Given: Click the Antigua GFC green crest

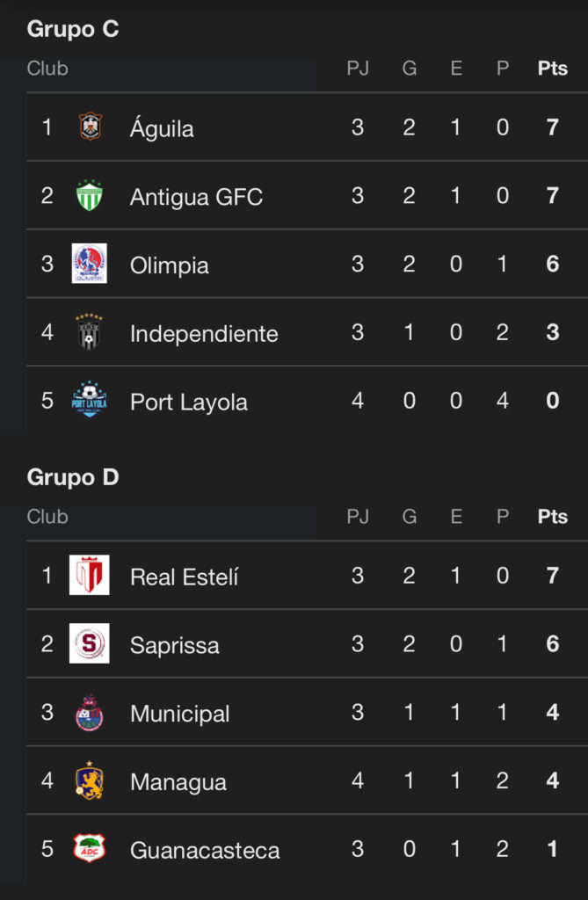Looking at the screenshot, I should 90,195.
